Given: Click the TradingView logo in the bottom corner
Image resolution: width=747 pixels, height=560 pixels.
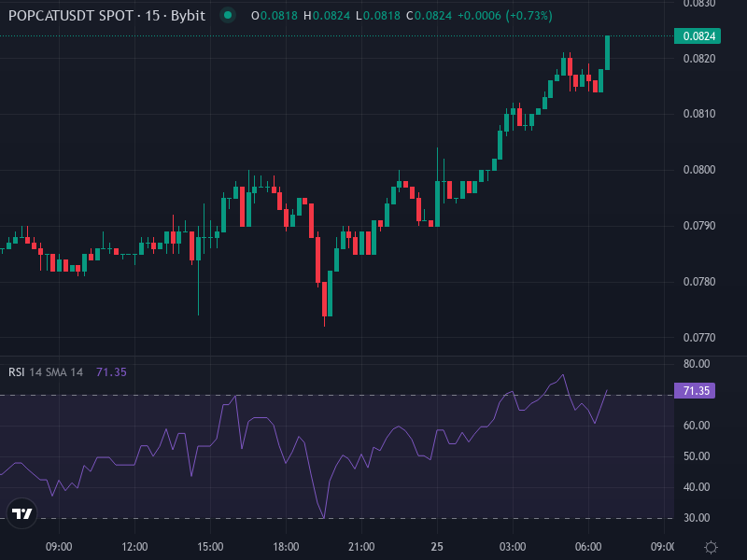Looking at the screenshot, I should [x=22, y=513].
